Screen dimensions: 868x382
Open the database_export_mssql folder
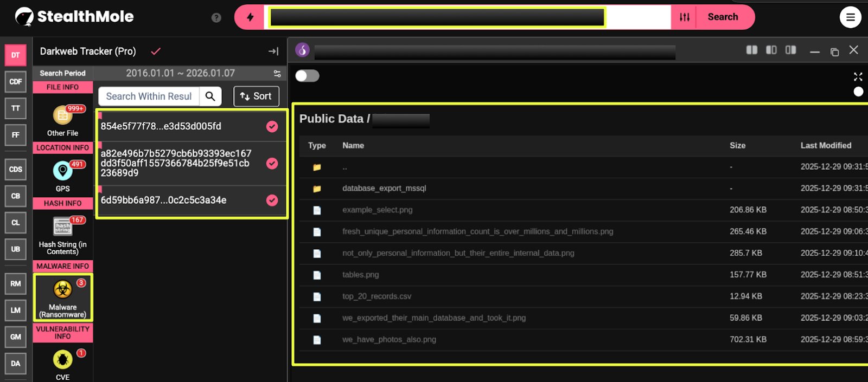384,189
